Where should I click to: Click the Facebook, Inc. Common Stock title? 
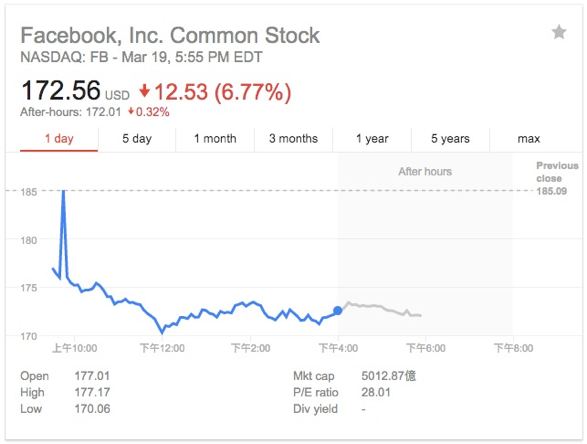[x=170, y=36]
